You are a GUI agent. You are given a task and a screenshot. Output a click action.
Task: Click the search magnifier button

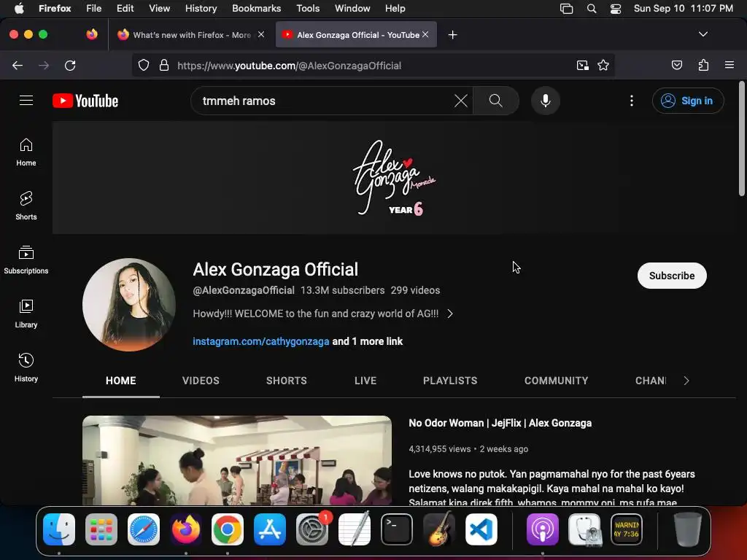pyautogui.click(x=495, y=101)
